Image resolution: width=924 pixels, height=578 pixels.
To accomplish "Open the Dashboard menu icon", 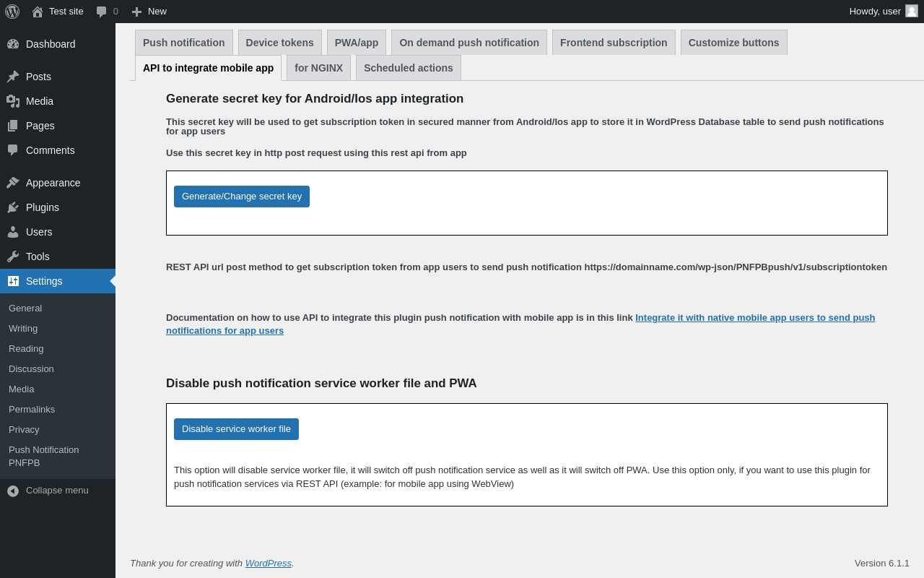I will coord(13,44).
